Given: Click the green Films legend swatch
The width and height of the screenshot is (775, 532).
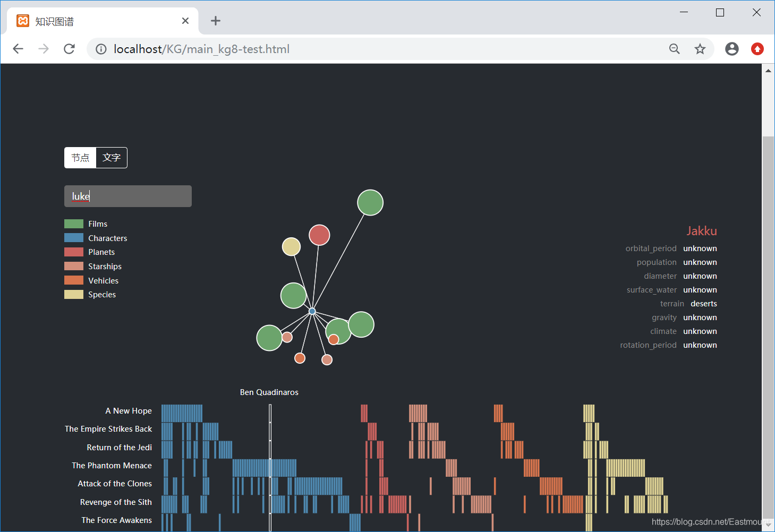Looking at the screenshot, I should [x=74, y=224].
